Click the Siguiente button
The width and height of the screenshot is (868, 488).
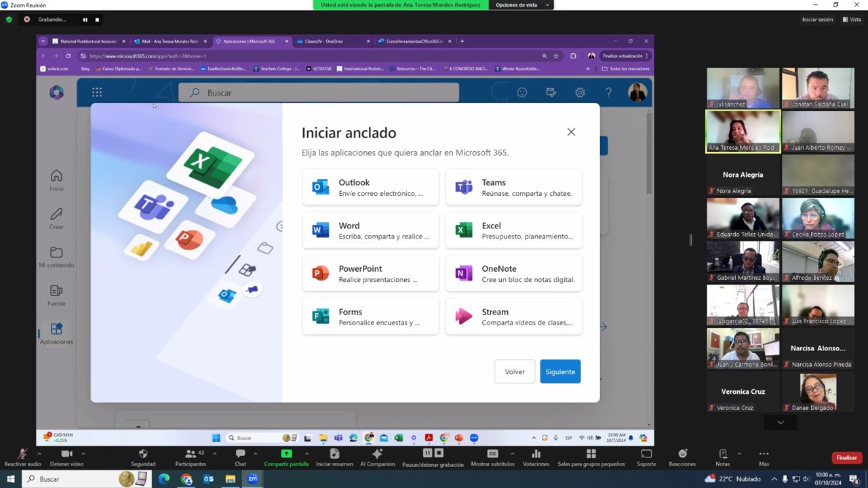[x=560, y=371]
